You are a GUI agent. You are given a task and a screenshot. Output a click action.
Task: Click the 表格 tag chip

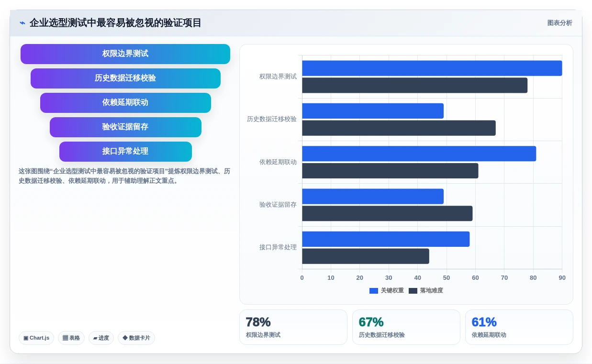[71, 338]
